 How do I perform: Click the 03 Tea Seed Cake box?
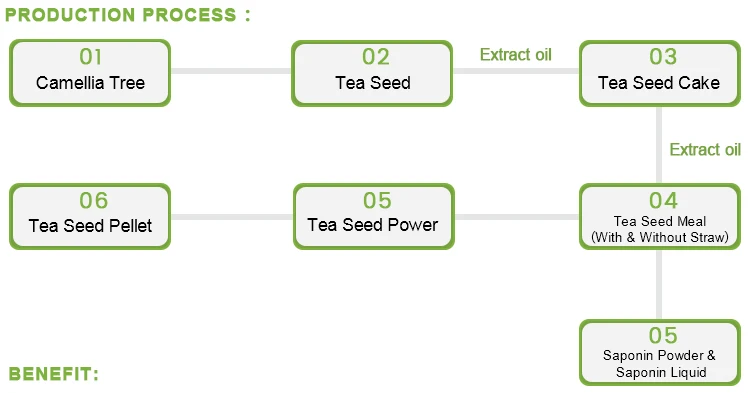[x=660, y=73]
